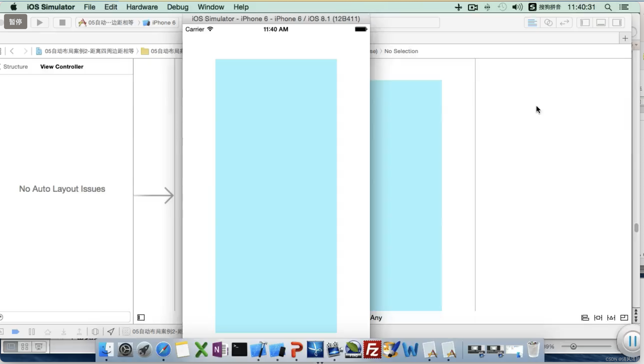Click the No Auto Layout Issues message
The width and height of the screenshot is (644, 364).
point(62,189)
